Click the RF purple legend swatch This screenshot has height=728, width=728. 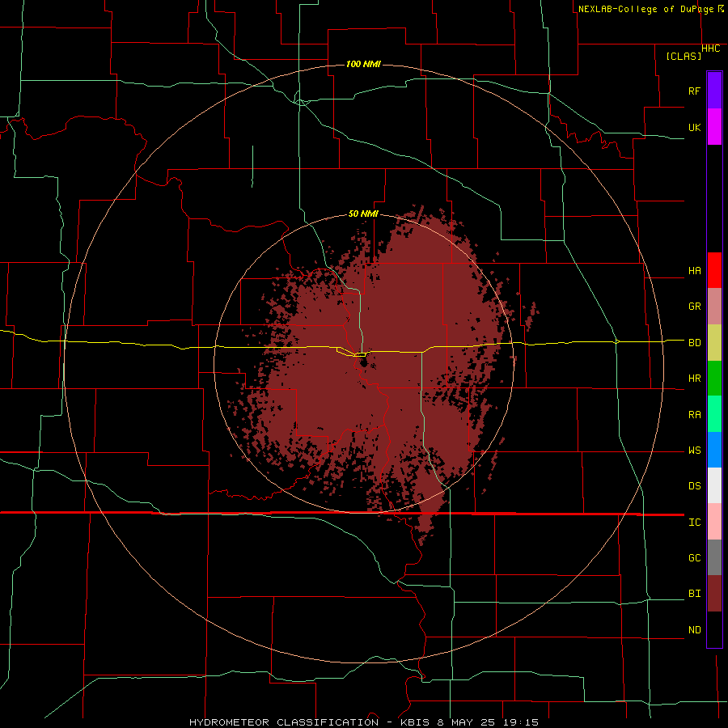(x=714, y=91)
